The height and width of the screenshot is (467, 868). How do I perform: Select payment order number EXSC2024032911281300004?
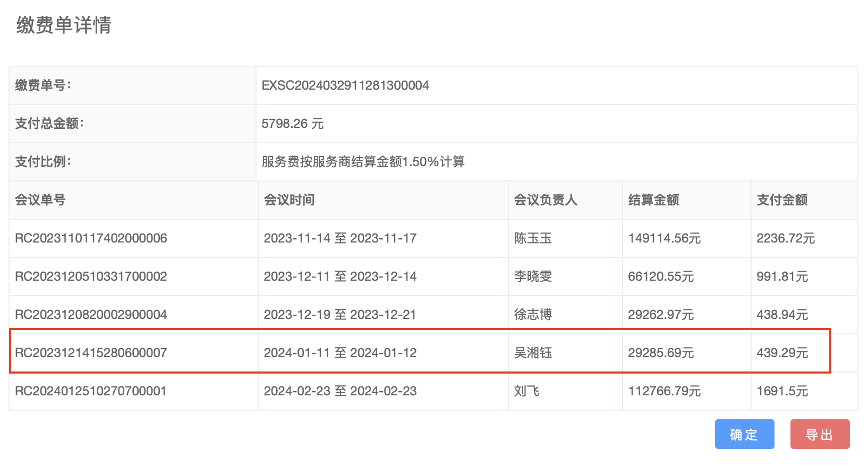point(345,85)
